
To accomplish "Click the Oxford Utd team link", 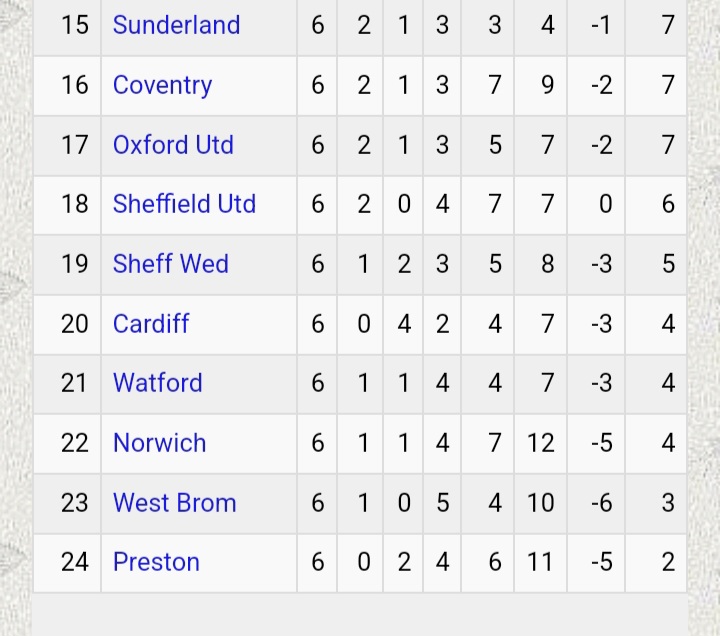I will pyautogui.click(x=173, y=145).
